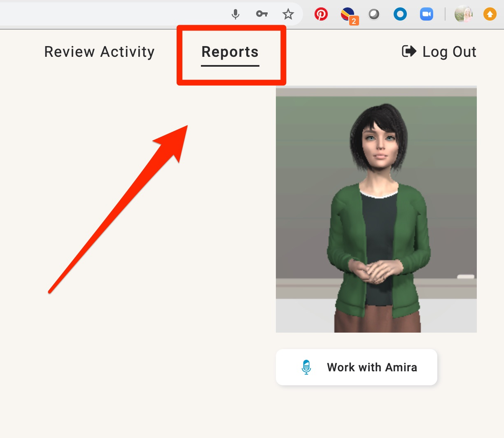Start Work with Amira
Screen dimensions: 504x438
(357, 367)
